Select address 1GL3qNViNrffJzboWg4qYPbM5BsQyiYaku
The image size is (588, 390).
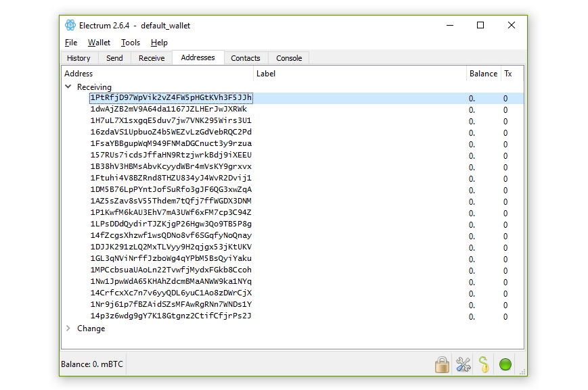[x=171, y=258]
